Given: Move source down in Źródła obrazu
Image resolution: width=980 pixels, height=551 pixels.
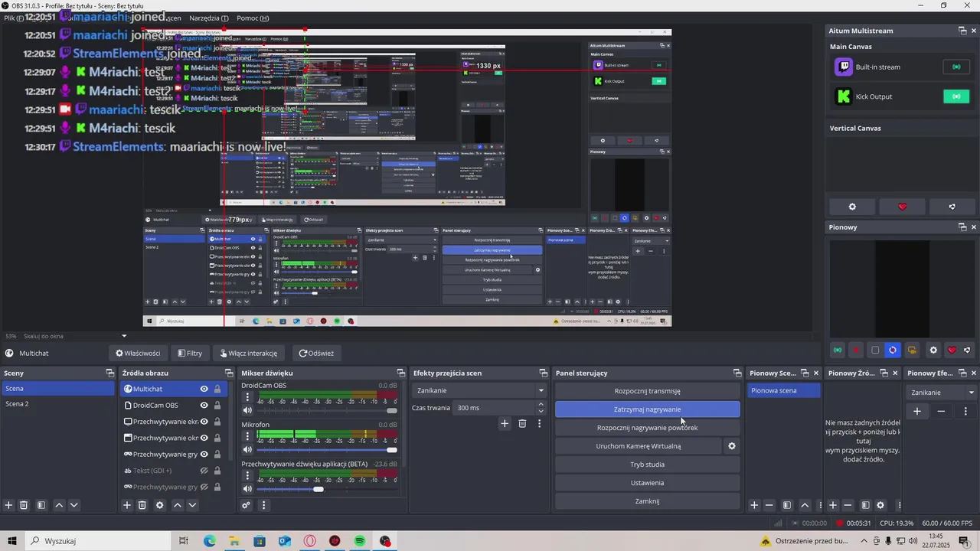Looking at the screenshot, I should (x=192, y=505).
